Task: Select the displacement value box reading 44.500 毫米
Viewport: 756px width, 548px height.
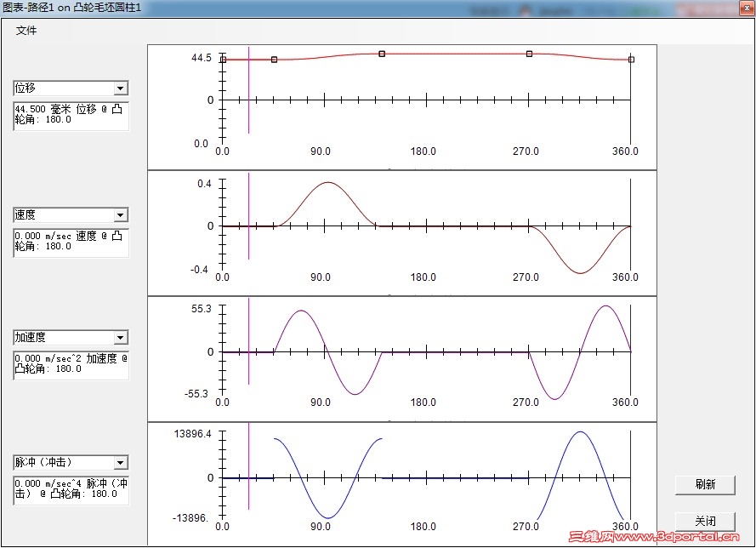Action: click(x=71, y=115)
